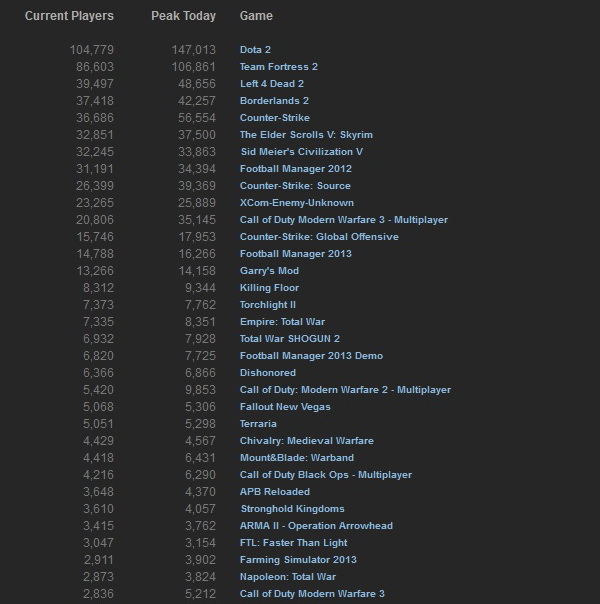The width and height of the screenshot is (600, 604).
Task: Open the Borderlands 2 game link
Action: [274, 101]
